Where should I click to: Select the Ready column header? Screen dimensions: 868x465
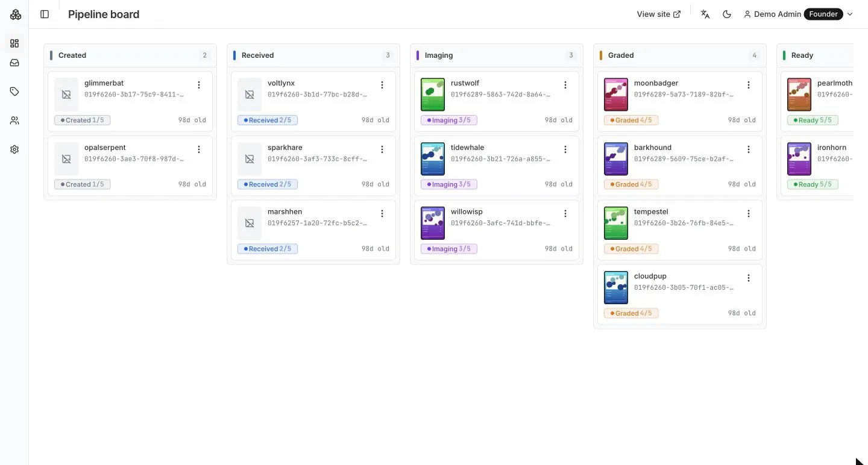click(x=815, y=55)
